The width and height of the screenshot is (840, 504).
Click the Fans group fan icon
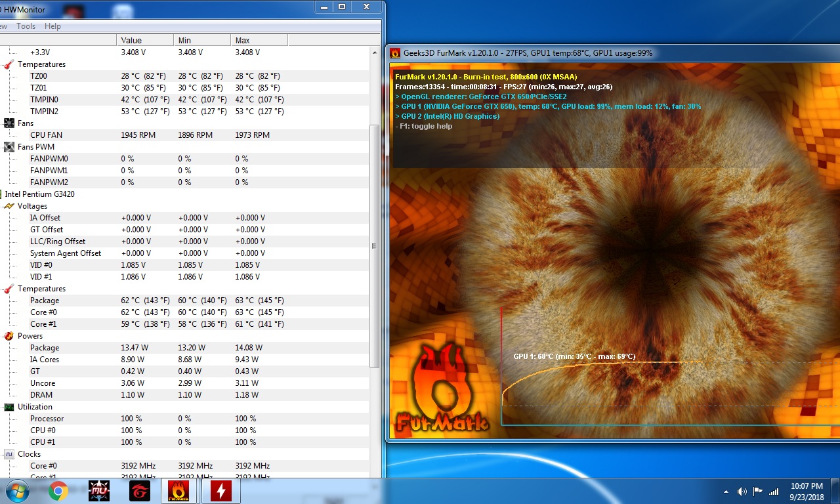(9, 123)
